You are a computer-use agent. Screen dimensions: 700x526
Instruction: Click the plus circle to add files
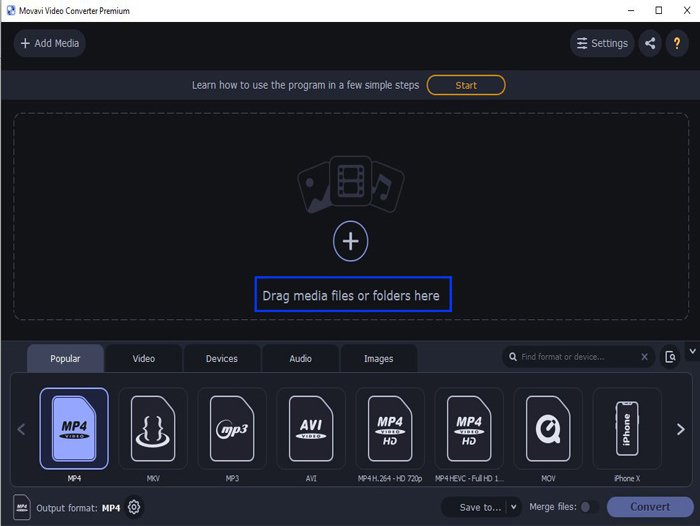[350, 241]
